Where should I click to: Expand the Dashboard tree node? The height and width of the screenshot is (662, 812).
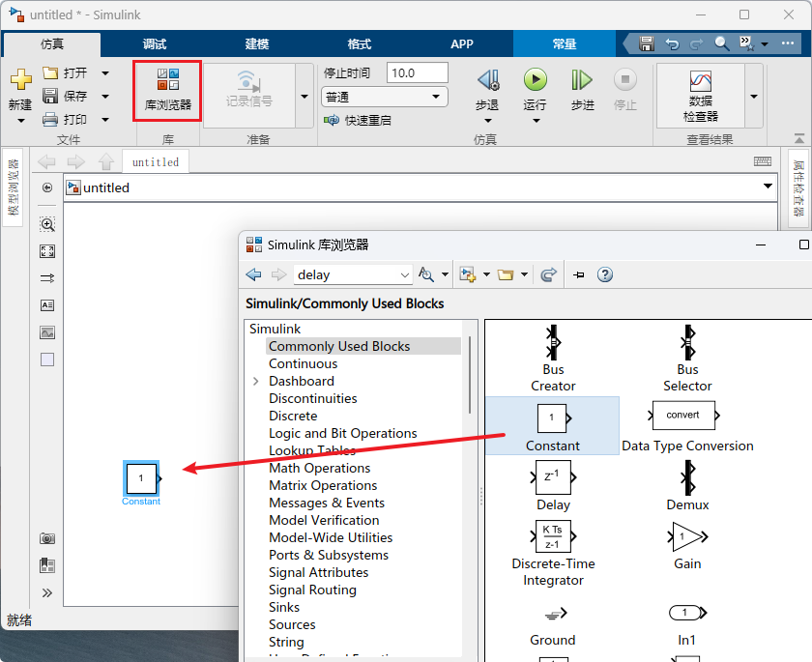(x=256, y=382)
